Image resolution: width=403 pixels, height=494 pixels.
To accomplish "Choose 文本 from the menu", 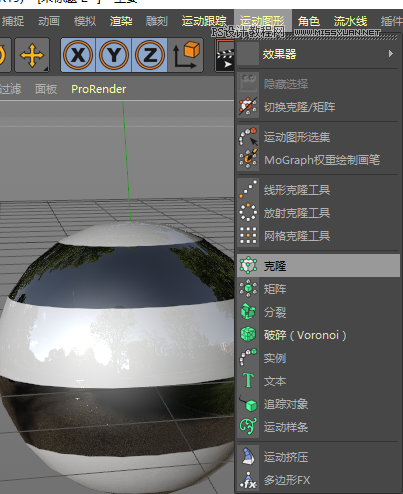I will click(318, 381).
